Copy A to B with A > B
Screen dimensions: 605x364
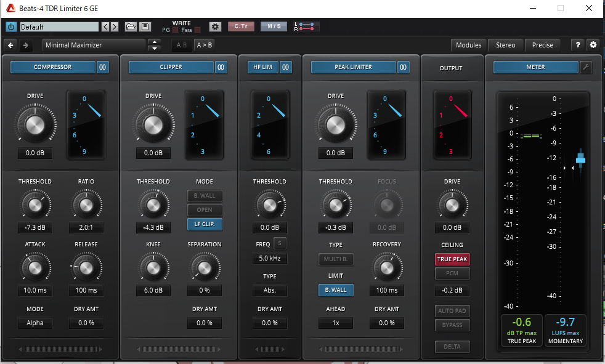[205, 45]
